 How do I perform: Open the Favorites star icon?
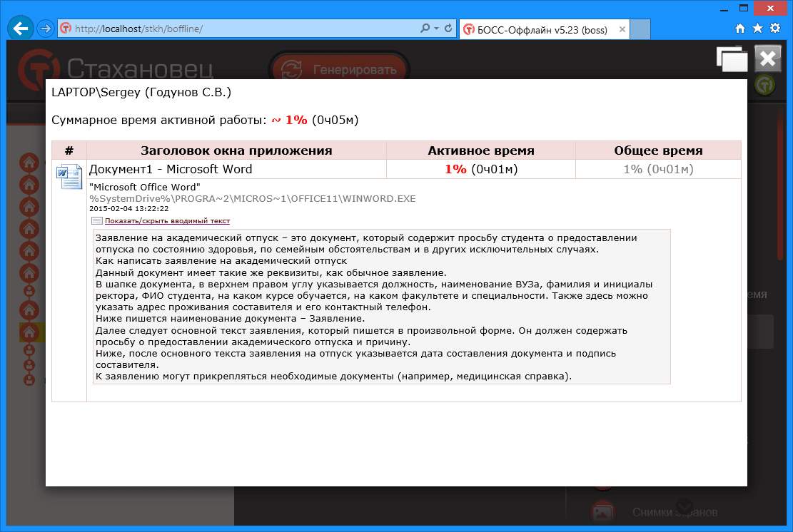point(757,29)
